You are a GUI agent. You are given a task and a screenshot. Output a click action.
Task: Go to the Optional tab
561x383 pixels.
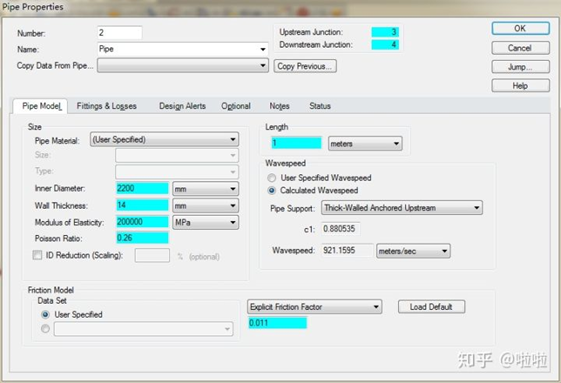point(236,106)
